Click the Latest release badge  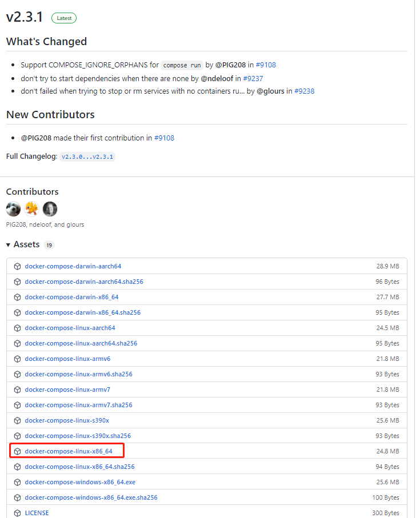click(x=64, y=18)
